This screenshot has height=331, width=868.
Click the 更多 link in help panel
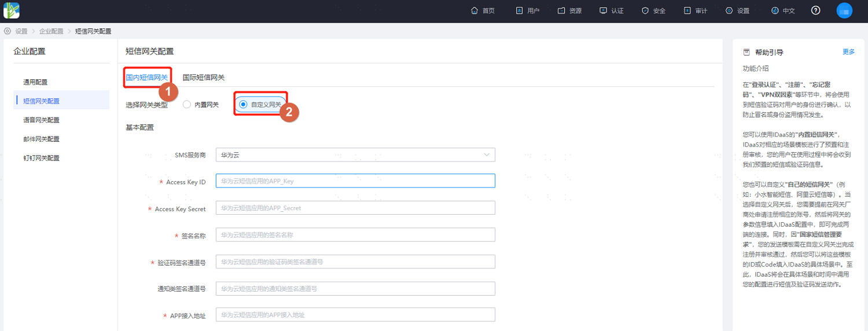[848, 52]
